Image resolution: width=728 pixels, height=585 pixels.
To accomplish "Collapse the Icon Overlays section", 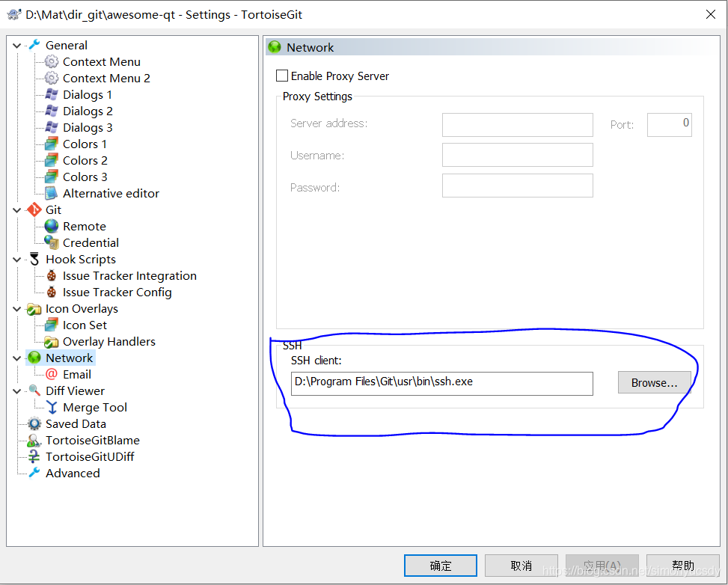I will coord(16,308).
